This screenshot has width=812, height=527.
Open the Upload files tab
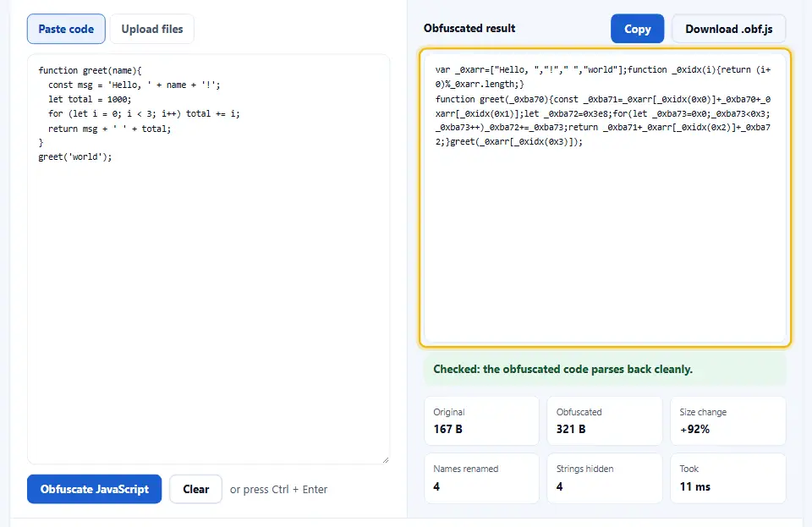click(152, 29)
